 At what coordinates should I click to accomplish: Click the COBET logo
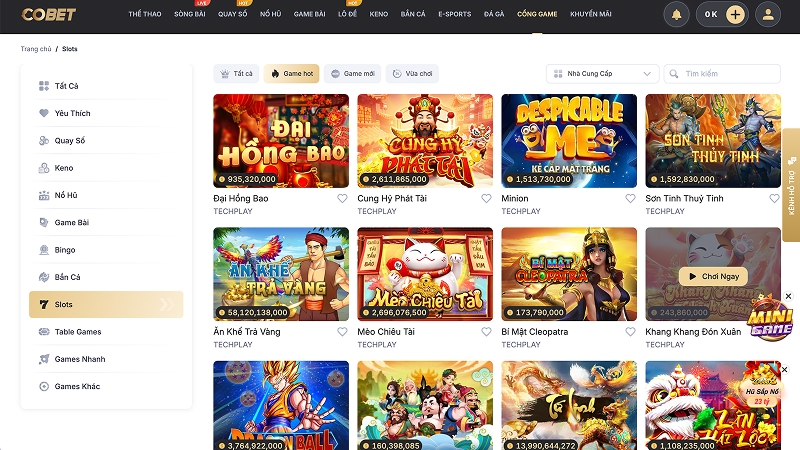48,14
